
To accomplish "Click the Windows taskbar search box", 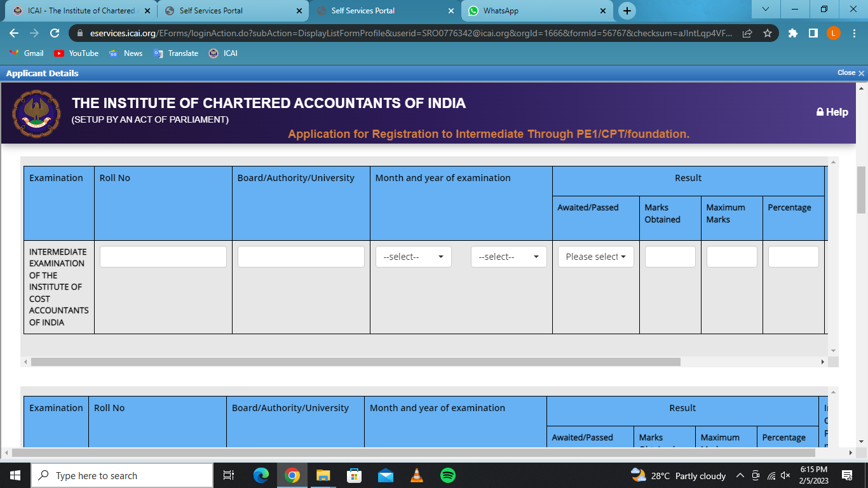I will click(122, 475).
